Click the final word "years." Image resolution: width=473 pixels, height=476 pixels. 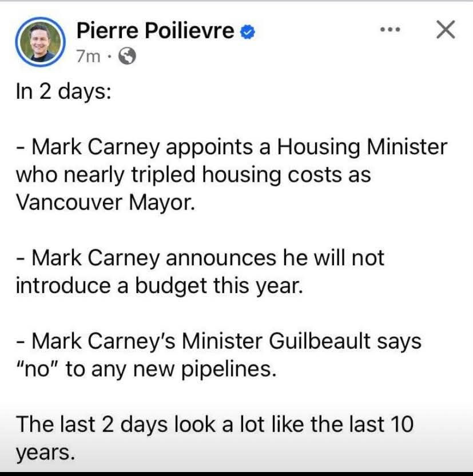pos(45,453)
